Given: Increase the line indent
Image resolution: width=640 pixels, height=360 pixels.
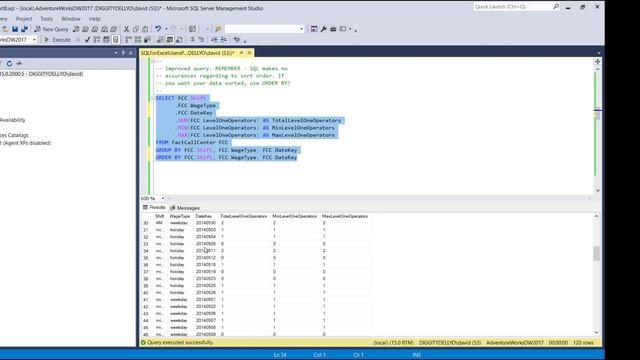Looking at the screenshot, I should pyautogui.click(x=224, y=40).
